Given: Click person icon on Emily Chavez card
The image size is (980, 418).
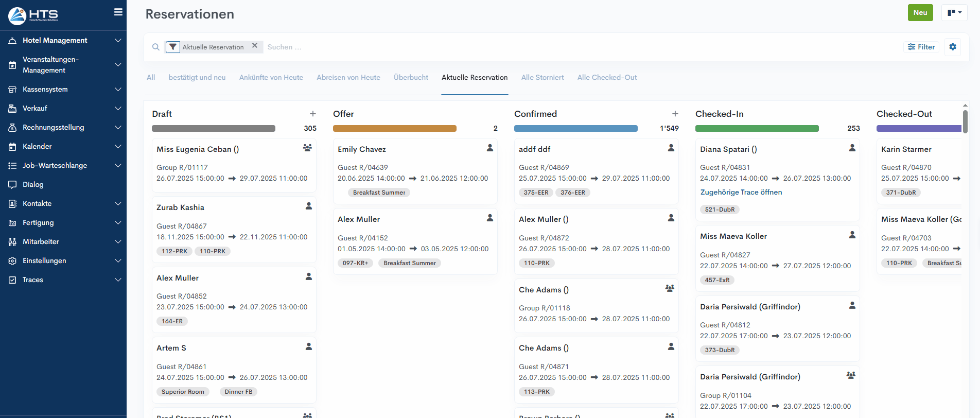Looking at the screenshot, I should tap(489, 148).
